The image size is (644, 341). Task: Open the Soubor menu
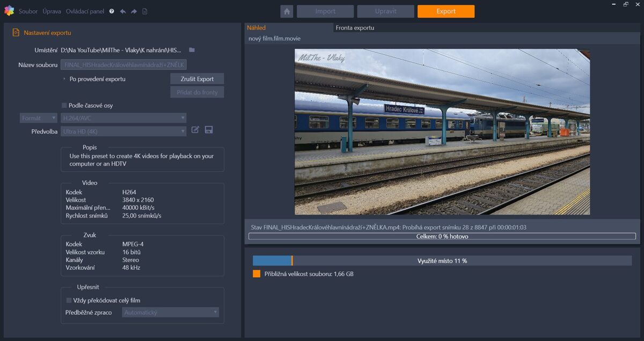point(28,11)
